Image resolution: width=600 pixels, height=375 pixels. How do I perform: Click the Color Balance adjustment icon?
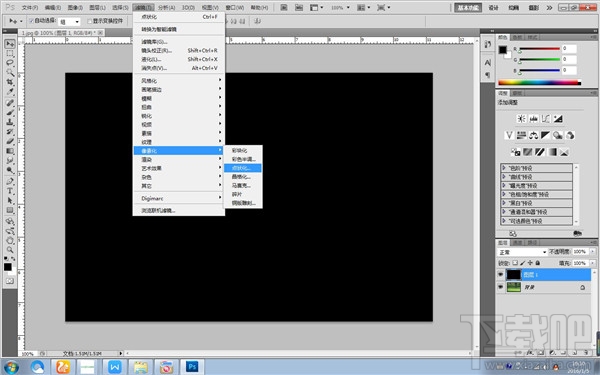[x=533, y=135]
